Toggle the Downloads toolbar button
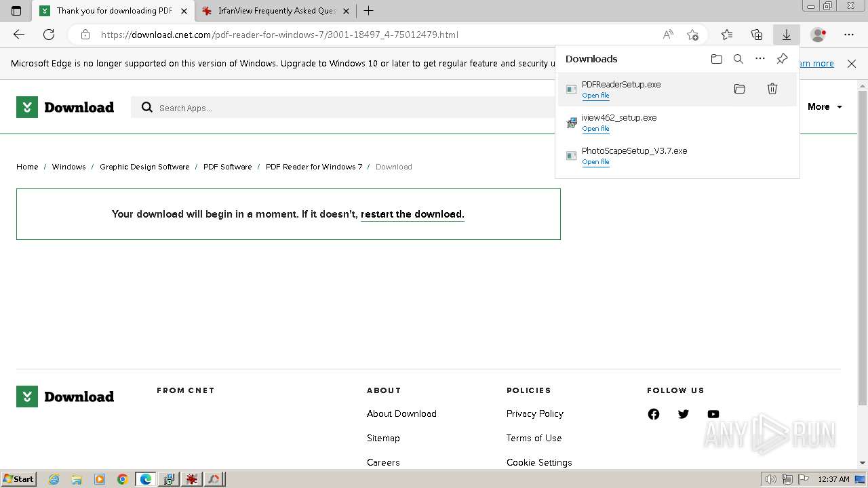 tap(787, 35)
